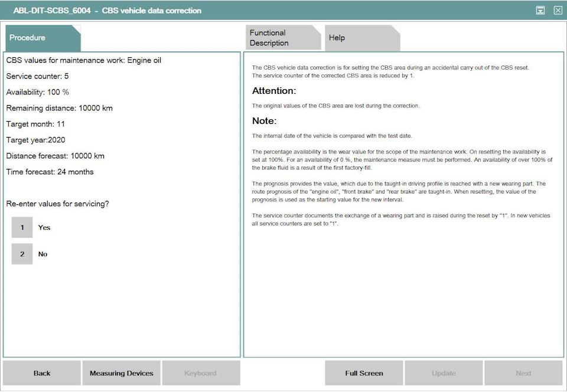Switch to the Functional Description tab
The image size is (567, 392).
pos(283,38)
